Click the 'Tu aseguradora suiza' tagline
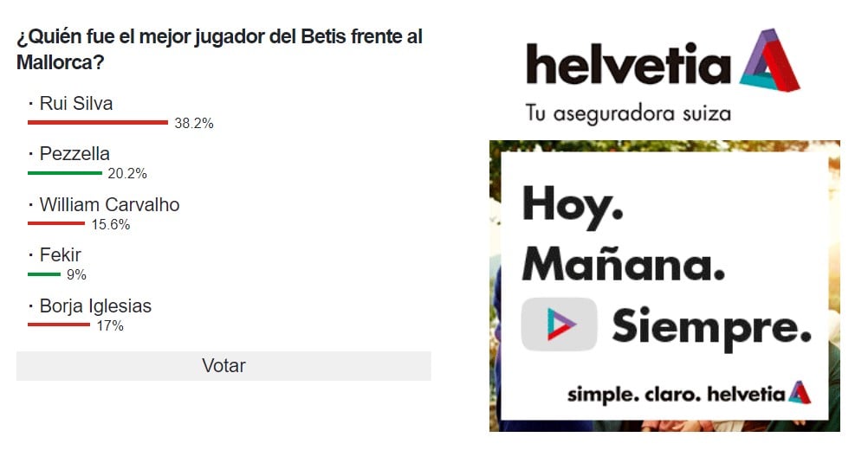Viewport: 868px width, 463px height. click(x=628, y=113)
